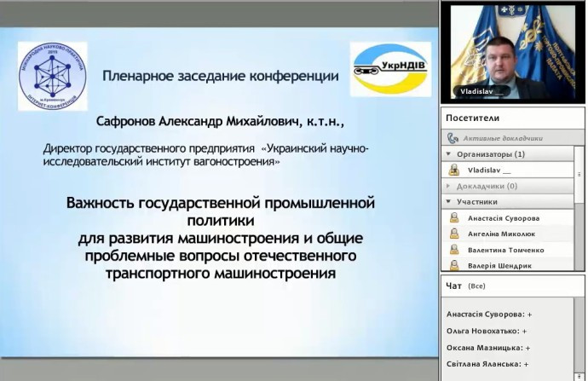Click the conference emblem on the slide

[x=53, y=78]
